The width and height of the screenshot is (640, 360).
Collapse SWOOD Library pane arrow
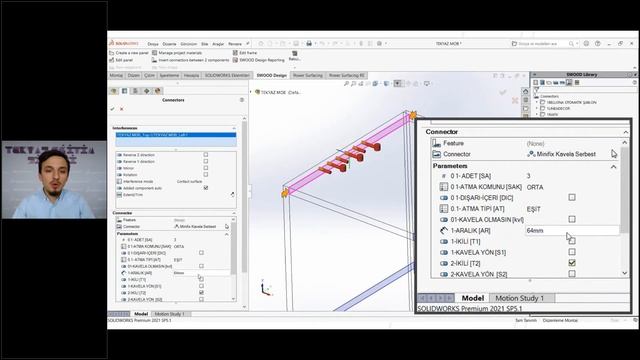pos(534,75)
